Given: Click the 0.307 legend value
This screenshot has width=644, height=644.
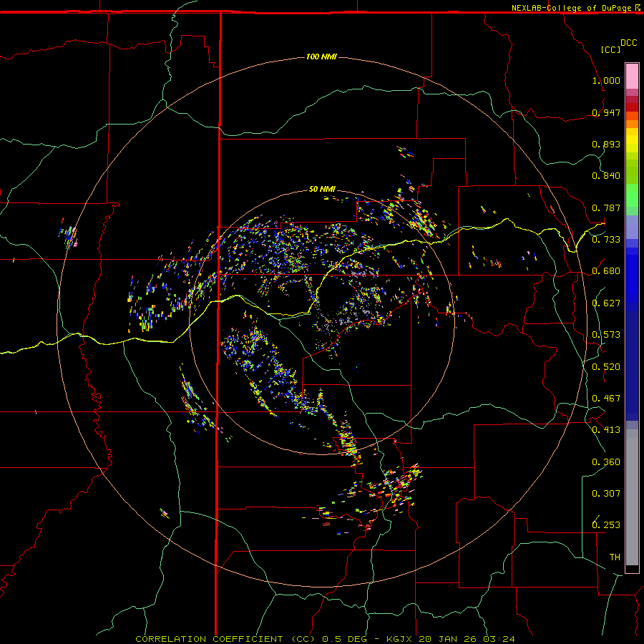Looking at the screenshot, I should pos(606,494).
